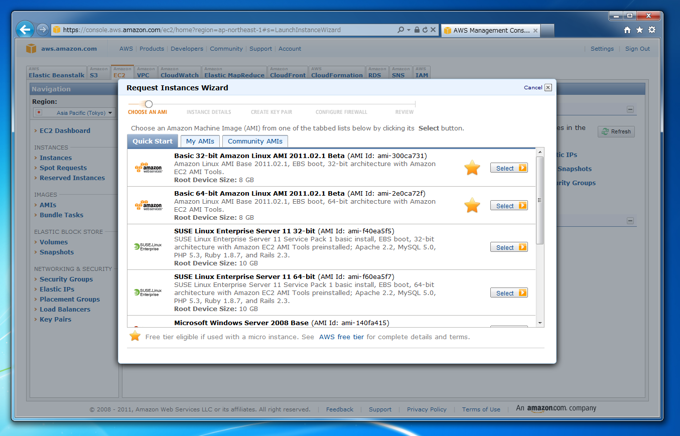680x436 pixels.
Task: Click the browser forward arrow button
Action: coord(42,30)
